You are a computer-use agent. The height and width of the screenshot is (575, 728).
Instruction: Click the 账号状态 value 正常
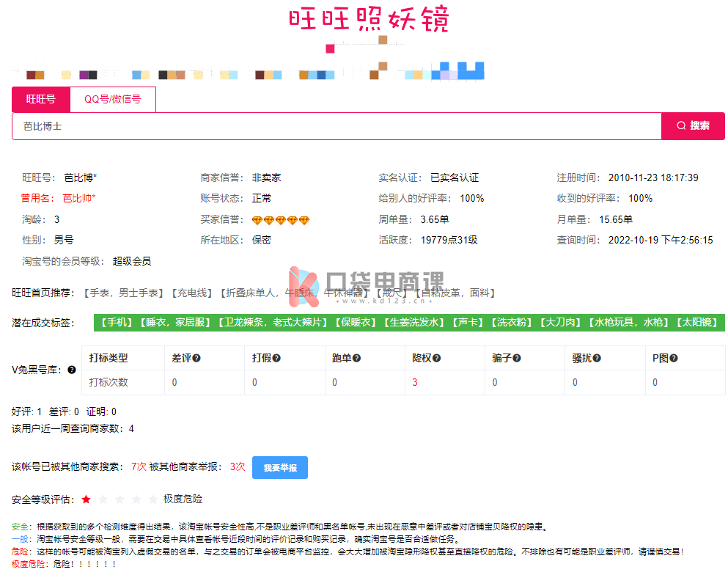point(262,198)
